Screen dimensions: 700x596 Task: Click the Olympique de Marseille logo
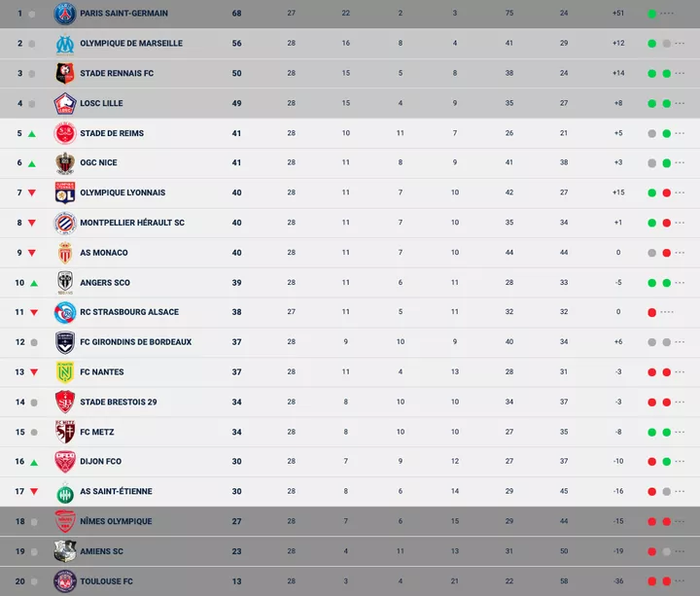65,44
